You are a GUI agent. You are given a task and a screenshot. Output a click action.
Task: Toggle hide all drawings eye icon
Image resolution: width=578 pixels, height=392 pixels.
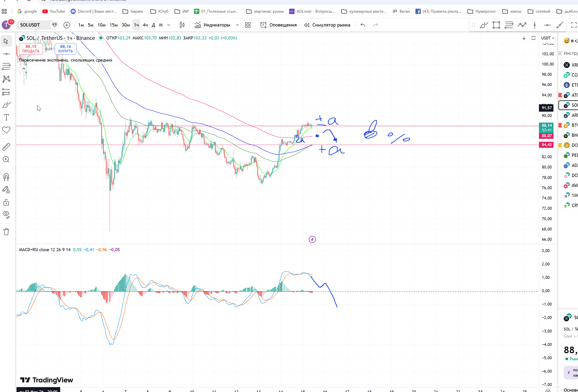[x=6, y=214]
